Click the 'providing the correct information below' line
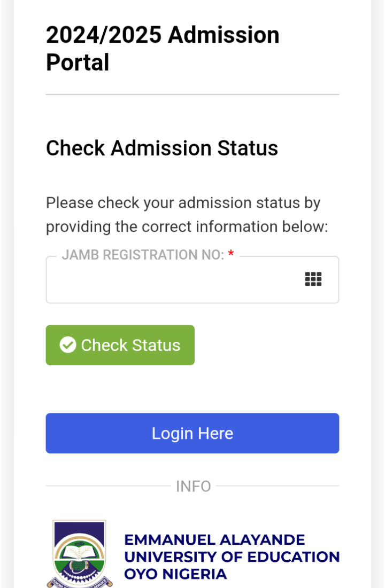Screen dimensions: 385x588 [187, 227]
